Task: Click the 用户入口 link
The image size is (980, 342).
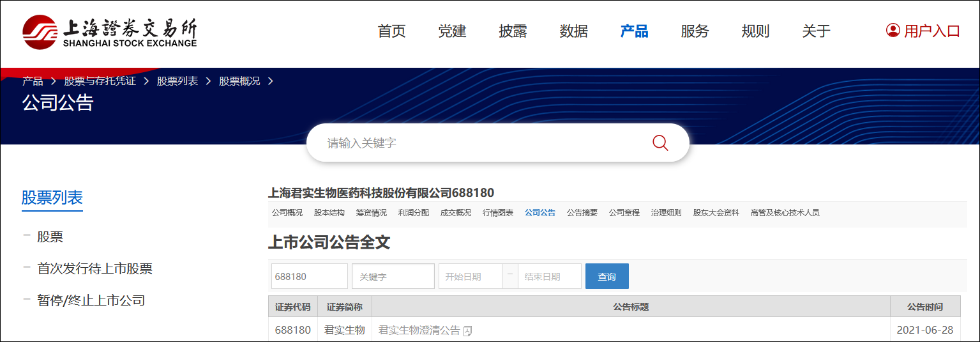Action: click(932, 31)
